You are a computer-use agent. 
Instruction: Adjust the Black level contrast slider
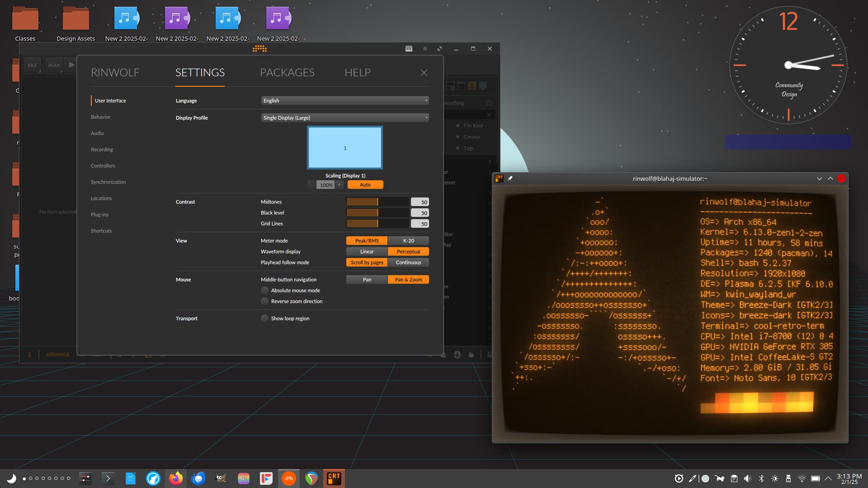[377, 213]
